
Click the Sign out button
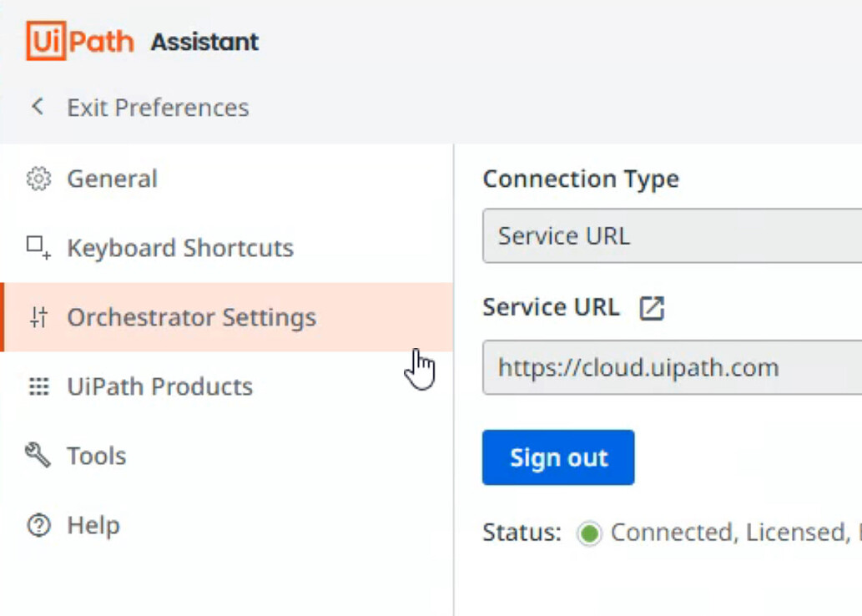click(557, 457)
